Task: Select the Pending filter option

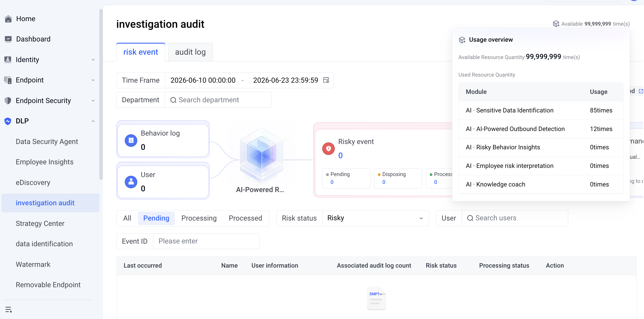Action: tap(156, 218)
